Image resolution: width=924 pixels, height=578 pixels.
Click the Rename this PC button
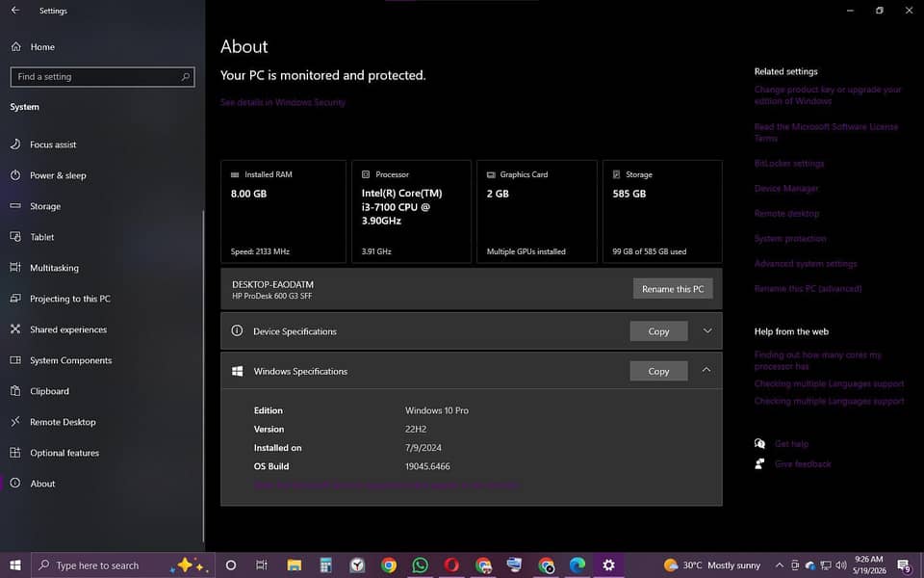(x=673, y=288)
